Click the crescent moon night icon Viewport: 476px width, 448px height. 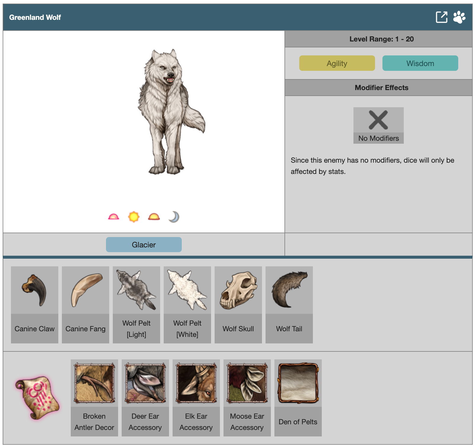coord(174,217)
